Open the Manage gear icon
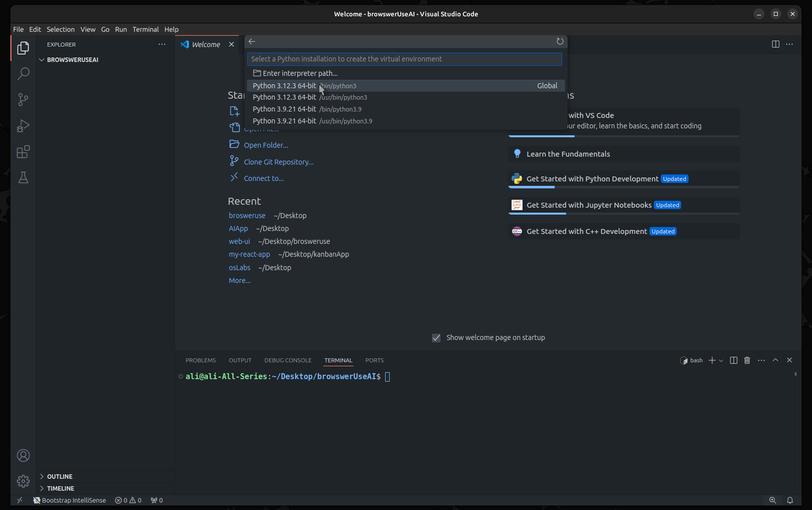The image size is (812, 510). pos(23,481)
